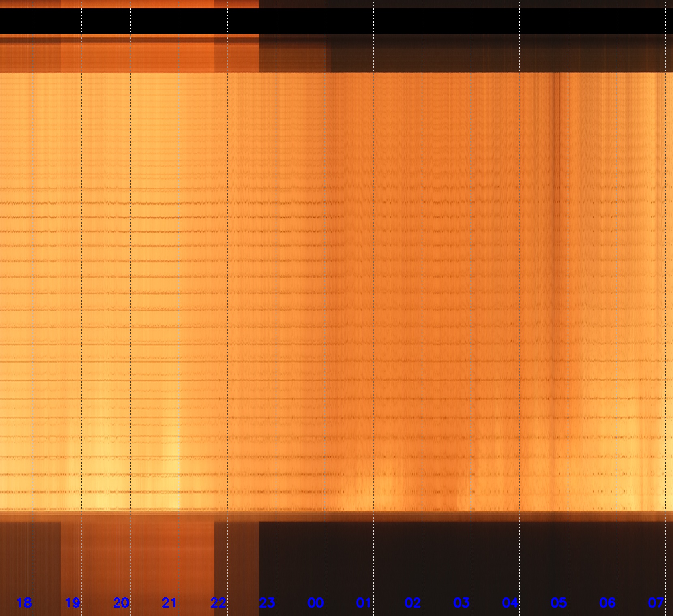Click the blue 20 hour label

coord(121,603)
